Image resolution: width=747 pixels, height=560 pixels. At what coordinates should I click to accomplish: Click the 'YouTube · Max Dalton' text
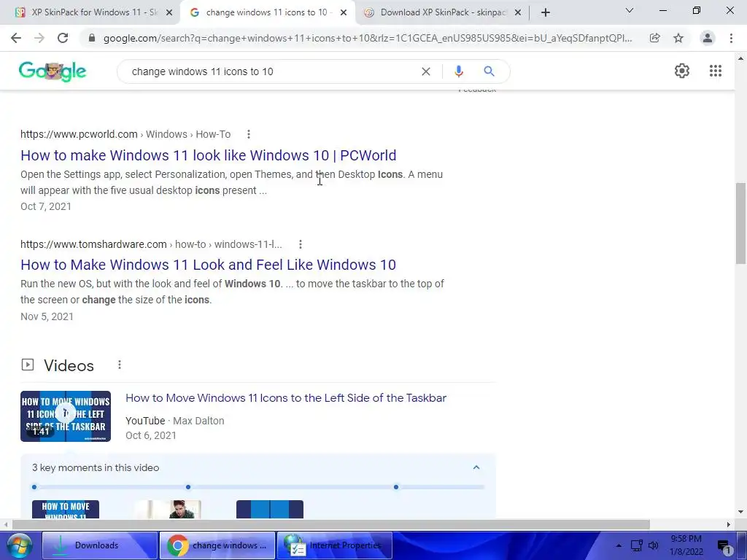175,421
